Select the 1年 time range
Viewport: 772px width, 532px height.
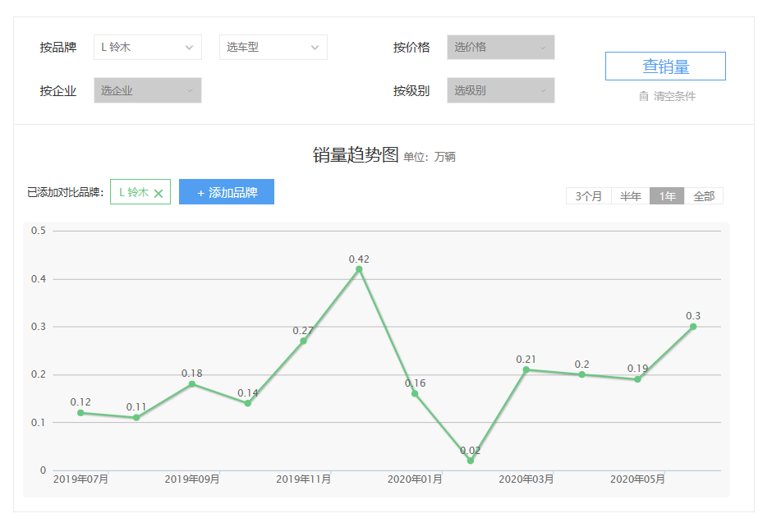667,196
